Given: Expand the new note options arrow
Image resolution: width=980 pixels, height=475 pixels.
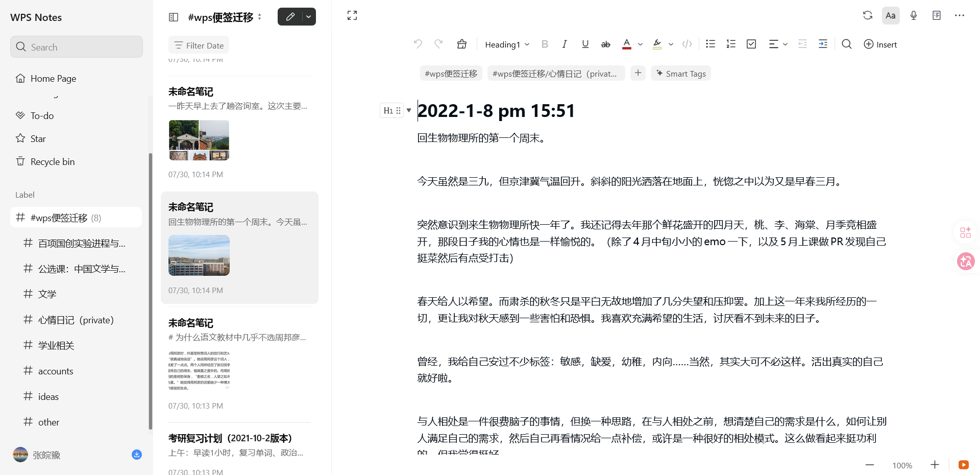Looking at the screenshot, I should tap(309, 16).
